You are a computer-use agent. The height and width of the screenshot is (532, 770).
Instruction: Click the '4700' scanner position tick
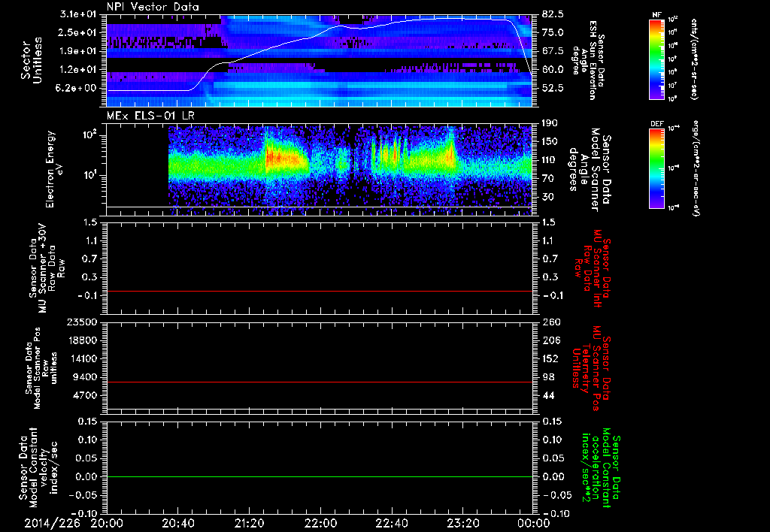click(x=84, y=395)
